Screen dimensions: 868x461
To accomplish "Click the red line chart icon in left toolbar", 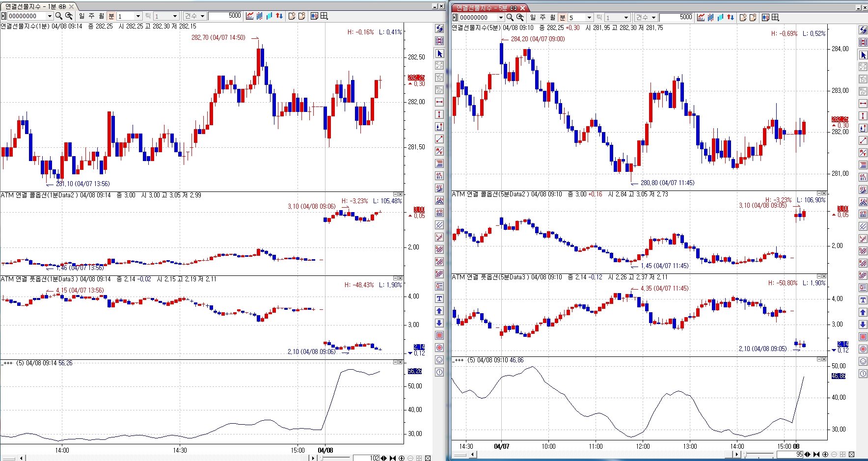I will click(x=250, y=16).
